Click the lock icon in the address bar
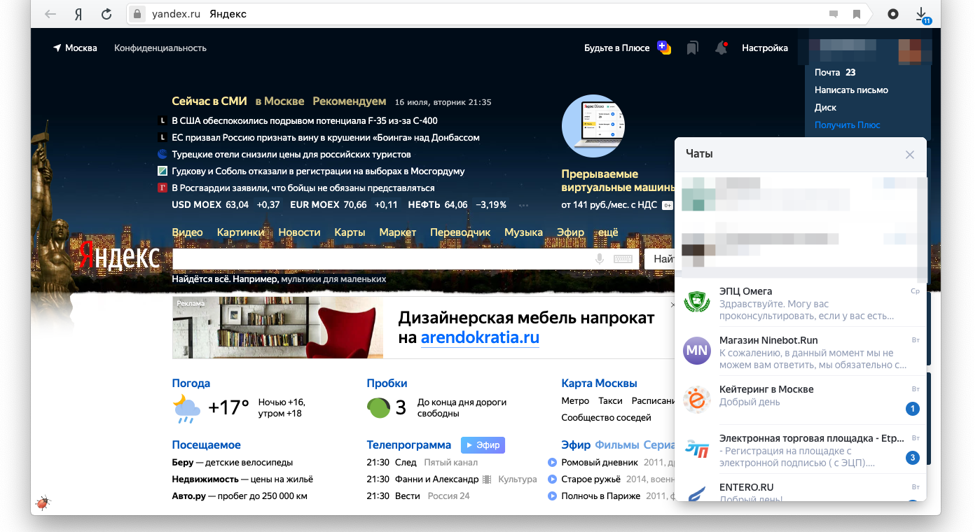The image size is (980, 532). pos(137,14)
